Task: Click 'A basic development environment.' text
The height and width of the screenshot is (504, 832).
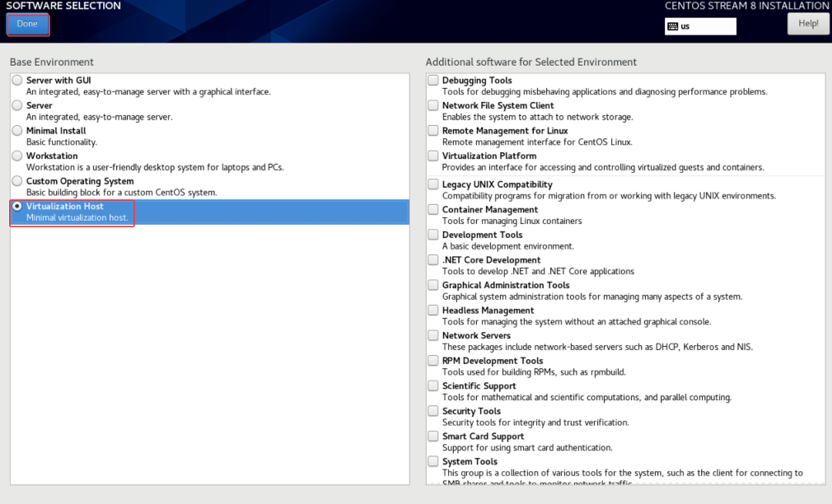Action: [x=507, y=246]
